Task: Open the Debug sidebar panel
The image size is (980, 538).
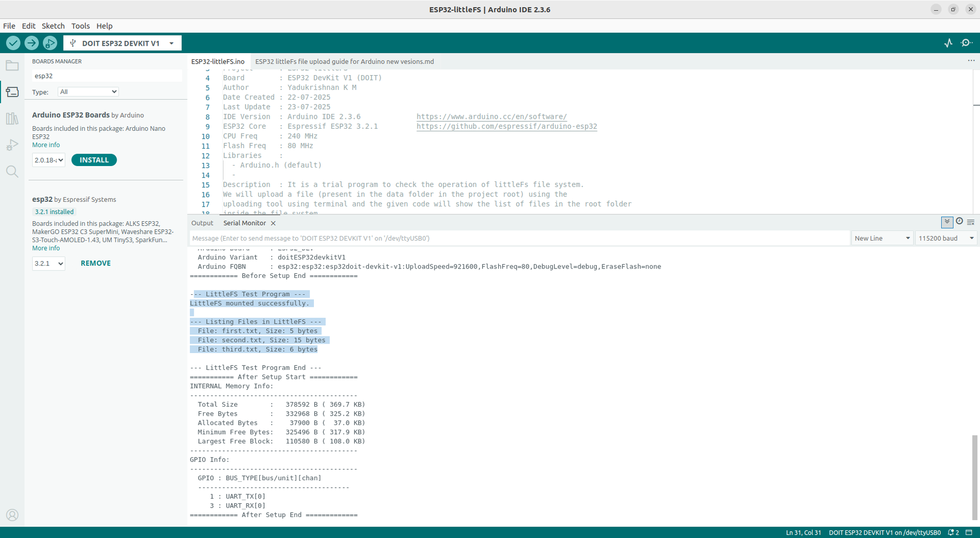Action: [12, 145]
